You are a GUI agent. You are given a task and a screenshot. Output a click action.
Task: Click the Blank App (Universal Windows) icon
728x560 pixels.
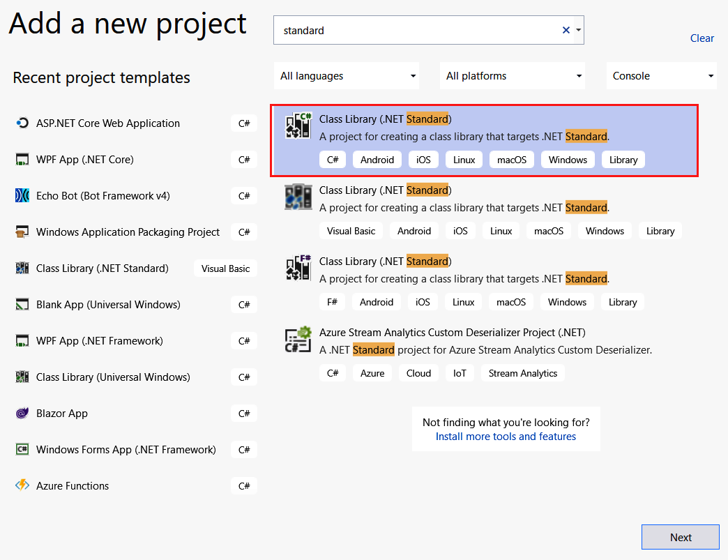click(x=22, y=305)
